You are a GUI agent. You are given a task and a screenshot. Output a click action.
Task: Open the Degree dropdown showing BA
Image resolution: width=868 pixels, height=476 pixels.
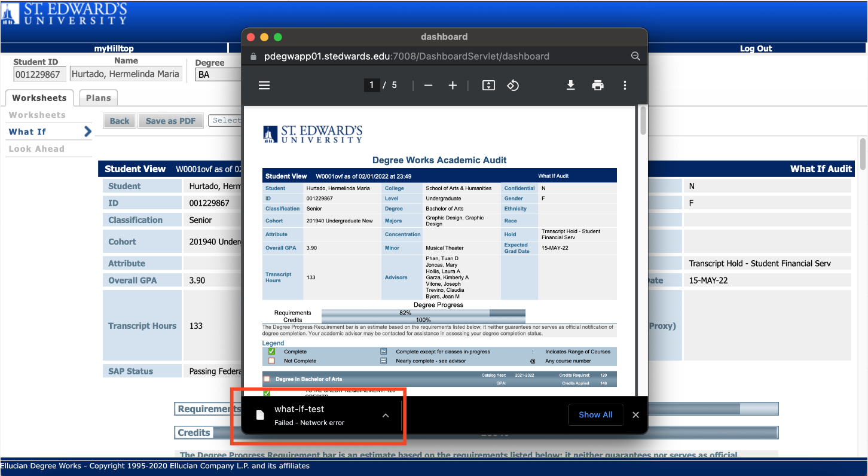(x=218, y=75)
